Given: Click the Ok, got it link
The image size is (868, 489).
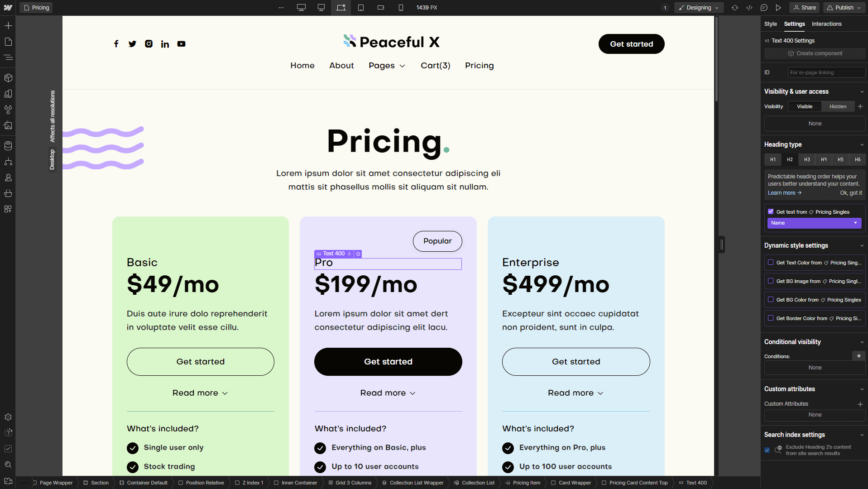Looking at the screenshot, I should (851, 193).
